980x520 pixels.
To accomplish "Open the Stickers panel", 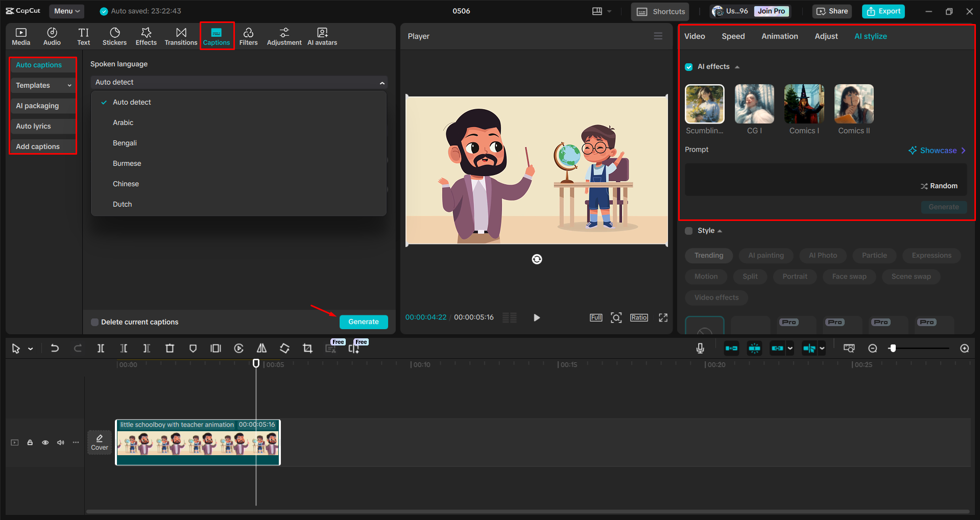I will (x=114, y=36).
